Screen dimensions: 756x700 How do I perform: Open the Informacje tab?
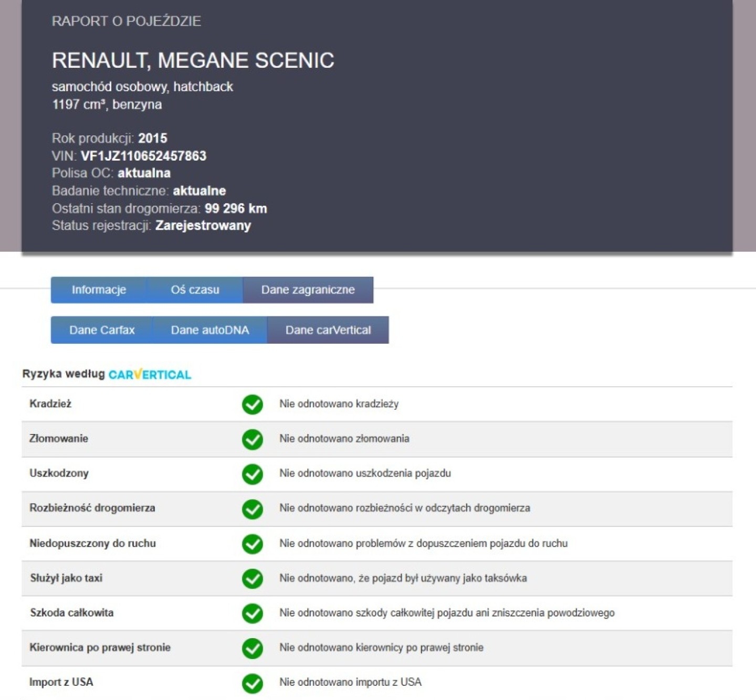pos(99,290)
